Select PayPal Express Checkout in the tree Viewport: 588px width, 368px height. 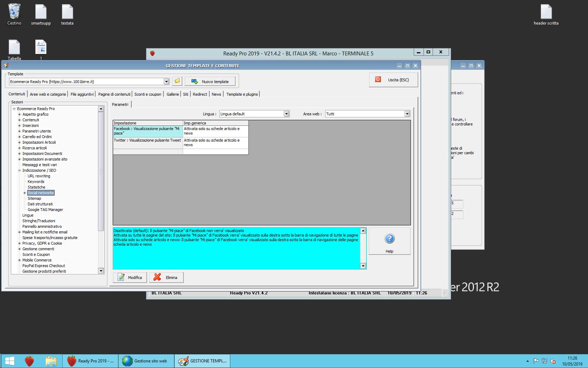tap(44, 266)
